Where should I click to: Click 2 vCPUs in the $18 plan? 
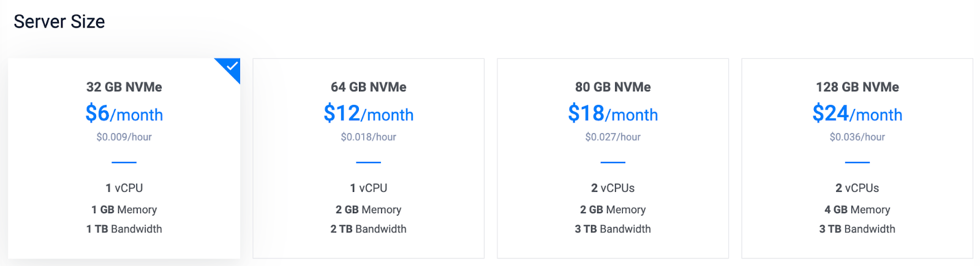612,188
